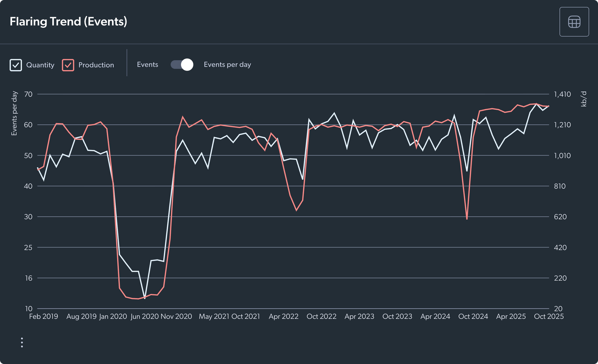Screen dimensions: 598x364
Task: Click the Oct 2025 axis label
Action: coord(549,316)
